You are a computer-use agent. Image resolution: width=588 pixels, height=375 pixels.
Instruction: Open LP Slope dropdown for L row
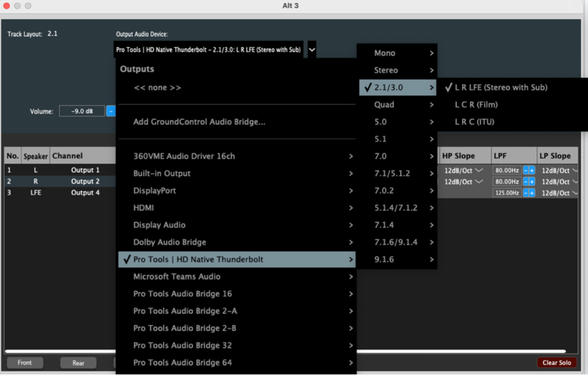559,170
